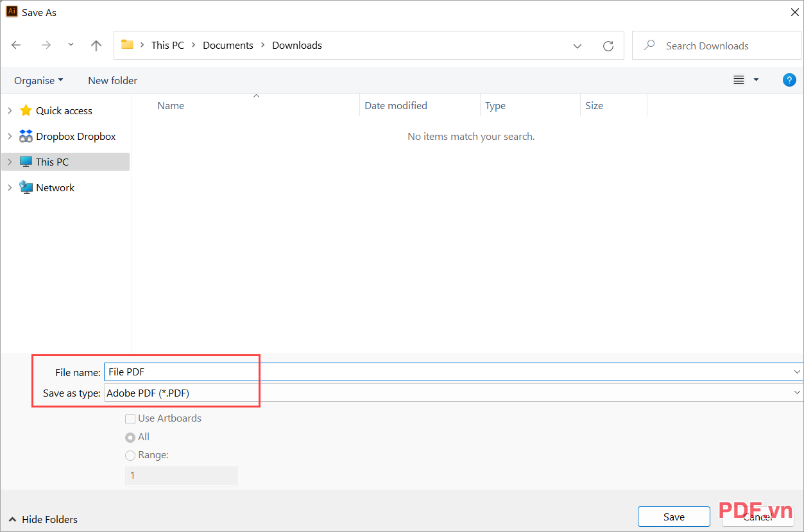
Task: Select the All artboards radio button
Action: point(130,437)
